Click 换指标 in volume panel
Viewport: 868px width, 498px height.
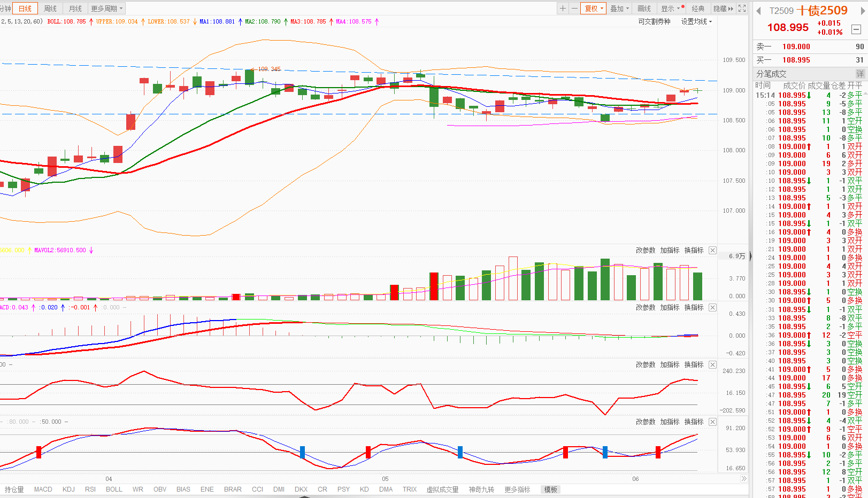click(x=694, y=250)
